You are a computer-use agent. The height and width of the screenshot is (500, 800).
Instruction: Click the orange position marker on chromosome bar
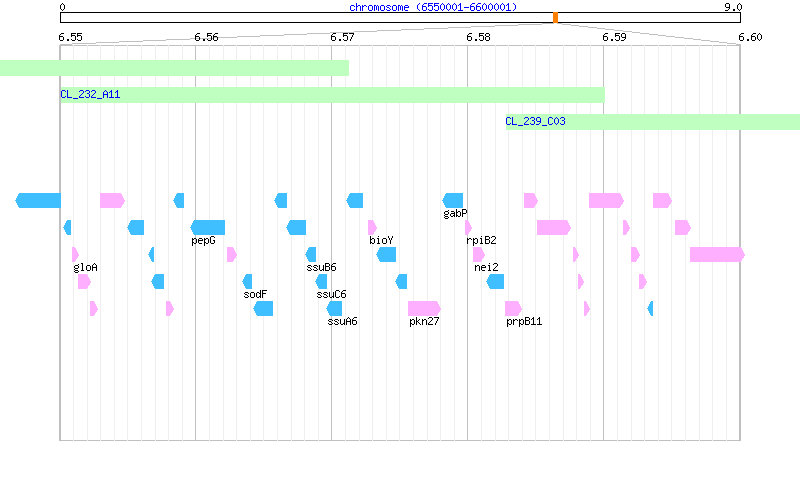[x=556, y=18]
